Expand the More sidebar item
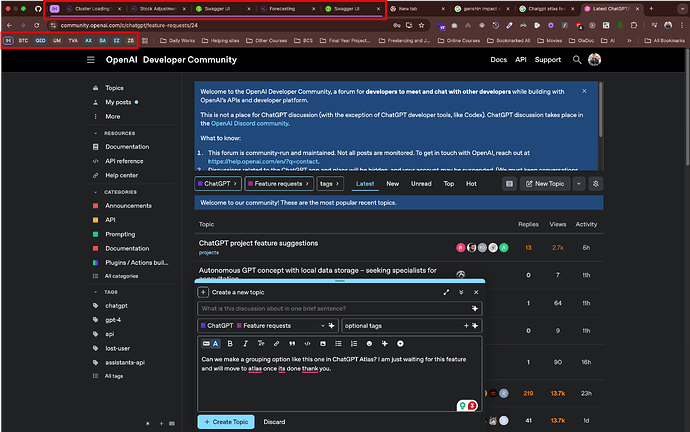Image resolution: width=690 pixels, height=432 pixels. [112, 117]
